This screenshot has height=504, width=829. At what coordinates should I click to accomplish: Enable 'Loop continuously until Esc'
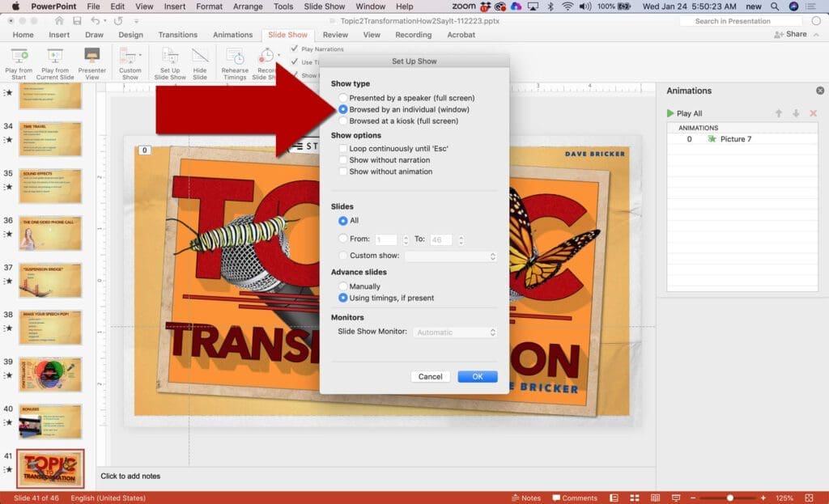(342, 149)
